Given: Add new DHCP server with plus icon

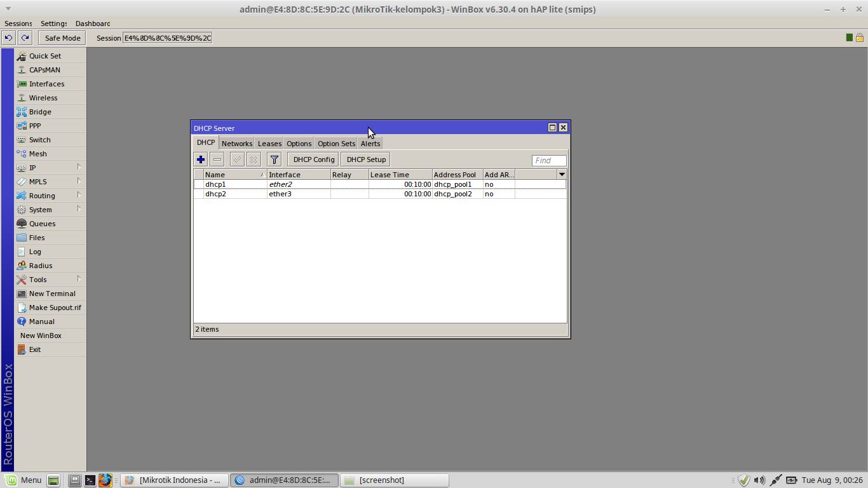Looking at the screenshot, I should click(x=201, y=159).
